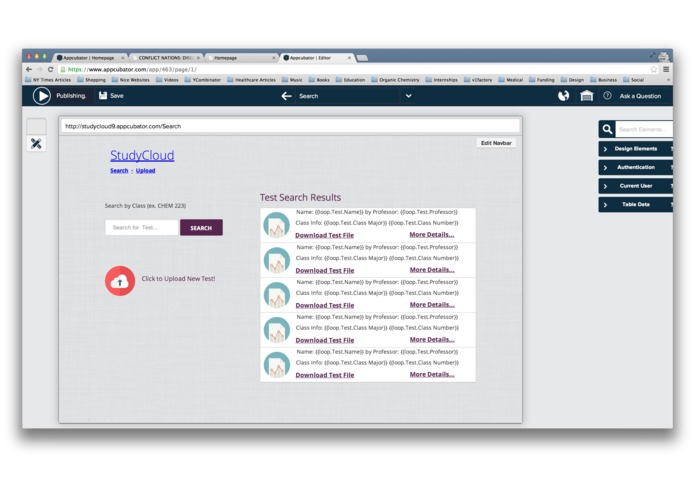Click the garage home icon in toolbar
The width and height of the screenshot is (695, 494).
tap(586, 96)
